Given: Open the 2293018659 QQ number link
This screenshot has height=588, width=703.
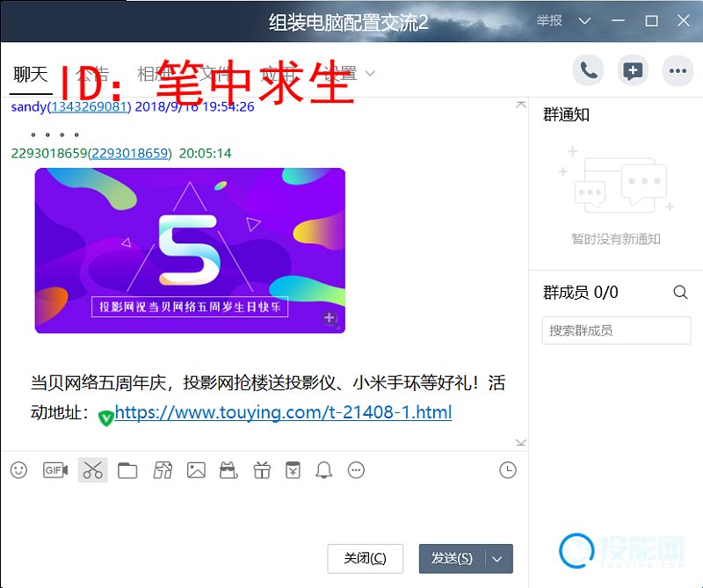Looking at the screenshot, I should tap(130, 154).
